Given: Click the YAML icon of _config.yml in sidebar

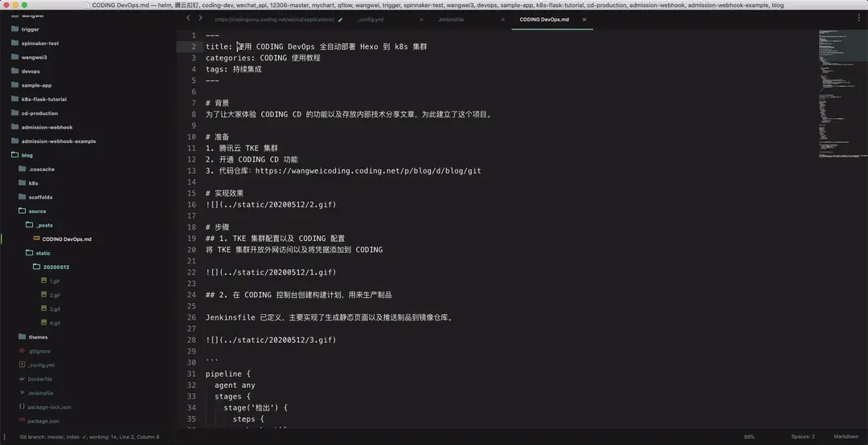Looking at the screenshot, I should pyautogui.click(x=23, y=364).
